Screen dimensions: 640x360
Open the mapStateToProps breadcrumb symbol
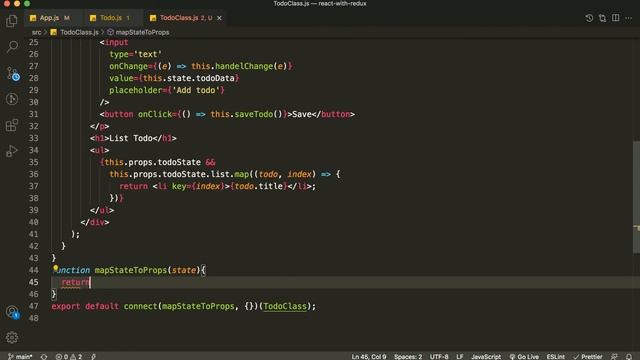[142, 32]
